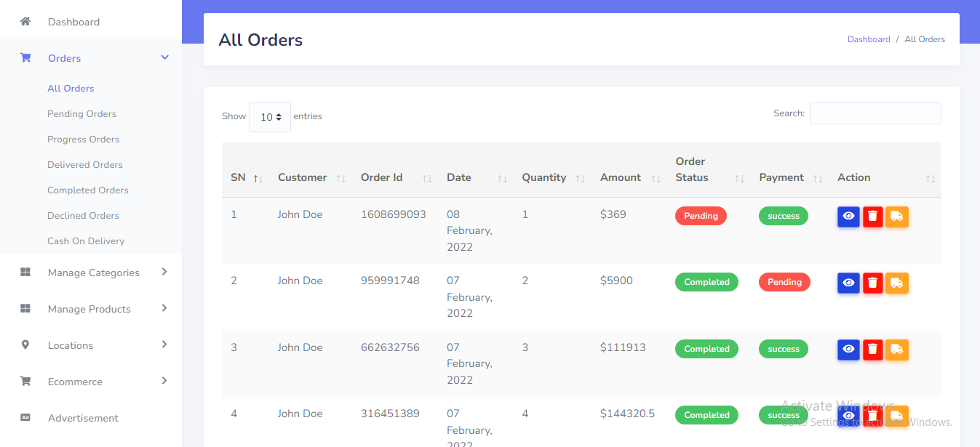Image resolution: width=980 pixels, height=447 pixels.
Task: Go to Delivered Orders in the sidebar
Action: (x=85, y=165)
